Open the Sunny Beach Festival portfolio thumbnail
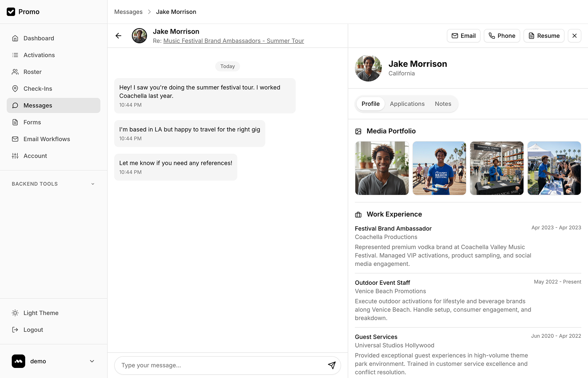The image size is (588, 378). pos(439,168)
